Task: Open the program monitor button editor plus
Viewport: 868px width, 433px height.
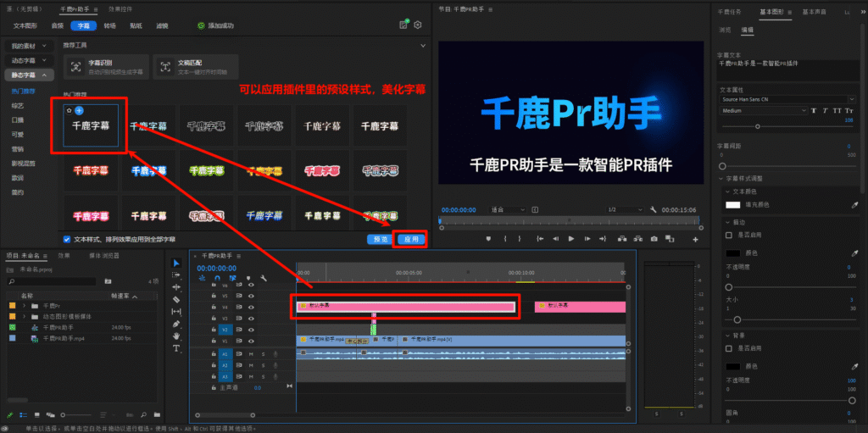Action: click(x=696, y=239)
